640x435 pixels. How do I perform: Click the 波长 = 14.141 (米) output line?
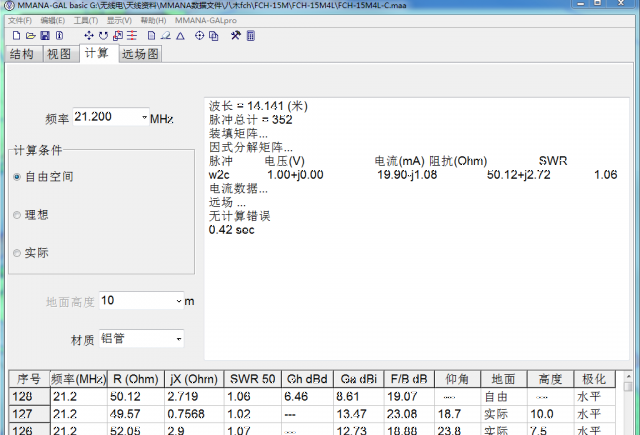coord(258,106)
